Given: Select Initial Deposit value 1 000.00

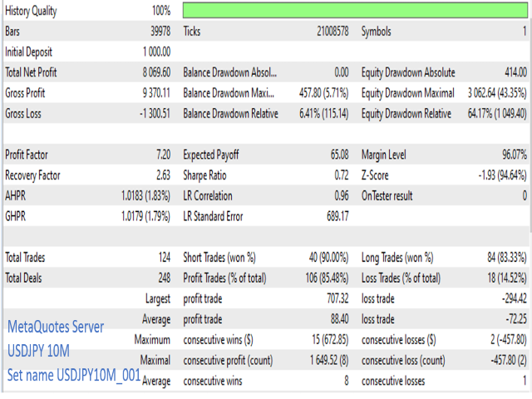Looking at the screenshot, I should click(x=156, y=52).
